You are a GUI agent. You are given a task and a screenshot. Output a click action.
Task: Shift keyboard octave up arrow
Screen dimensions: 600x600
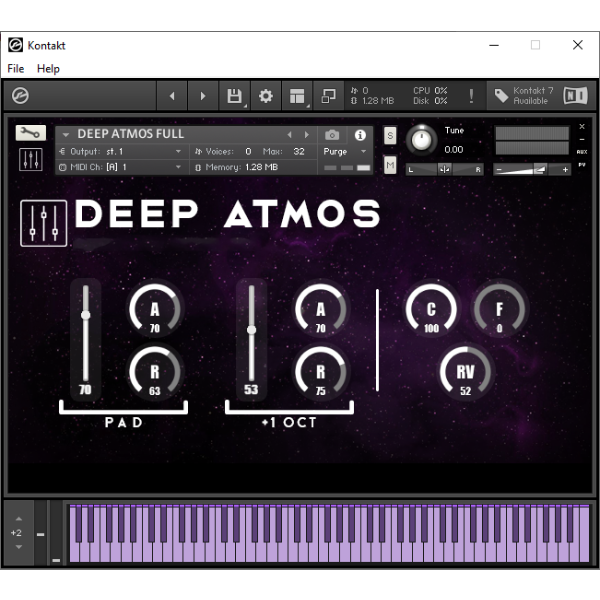pyautogui.click(x=19, y=519)
